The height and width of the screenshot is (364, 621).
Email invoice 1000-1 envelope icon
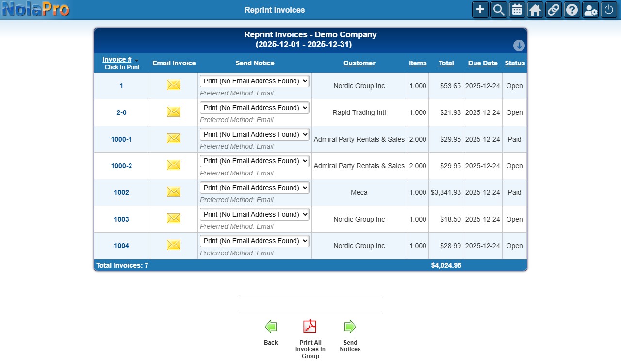click(174, 139)
